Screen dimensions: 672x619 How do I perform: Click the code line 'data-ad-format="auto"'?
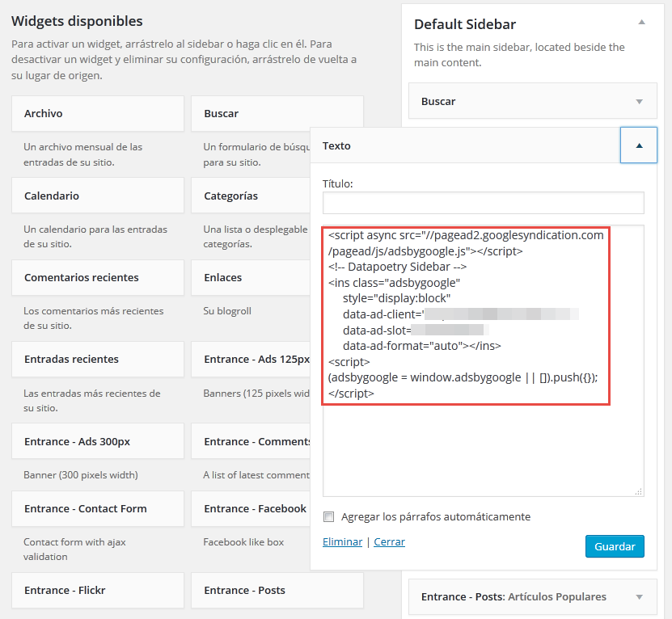click(x=421, y=346)
